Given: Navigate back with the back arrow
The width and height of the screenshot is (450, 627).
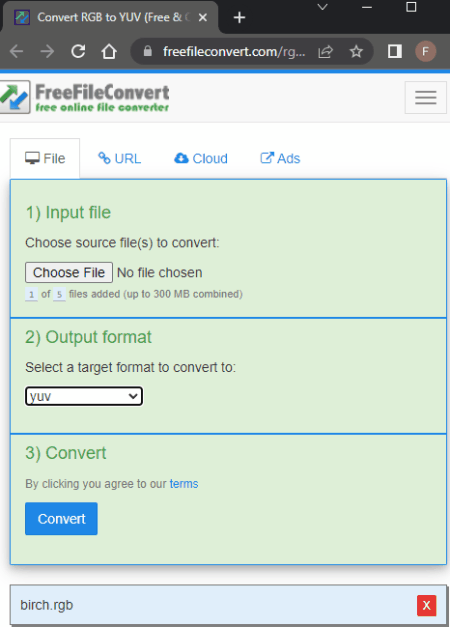Looking at the screenshot, I should coord(16,51).
